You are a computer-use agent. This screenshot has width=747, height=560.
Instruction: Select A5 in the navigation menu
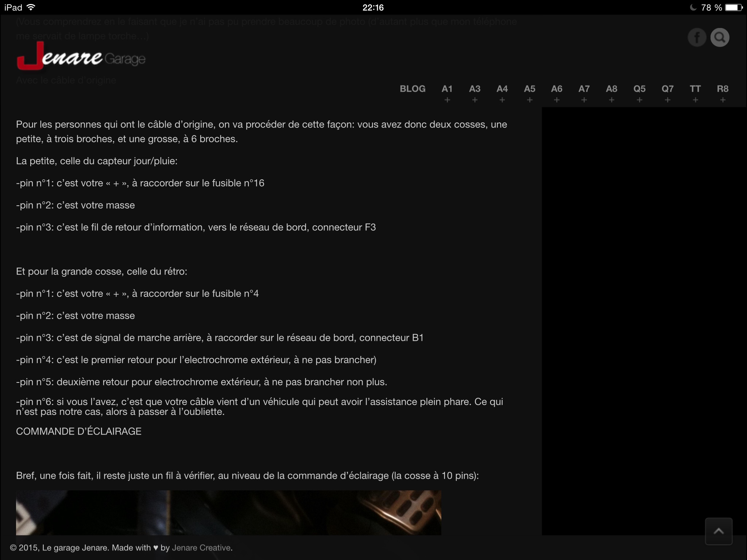click(x=530, y=89)
